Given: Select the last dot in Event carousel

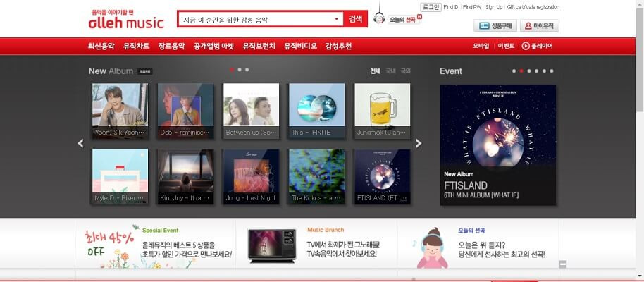Looking at the screenshot, I should click(552, 71).
